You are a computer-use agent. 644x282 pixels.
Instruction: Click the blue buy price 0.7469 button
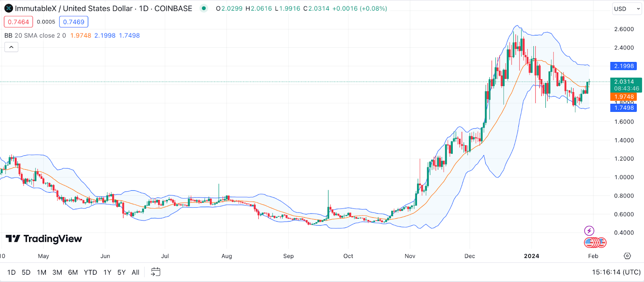point(74,22)
